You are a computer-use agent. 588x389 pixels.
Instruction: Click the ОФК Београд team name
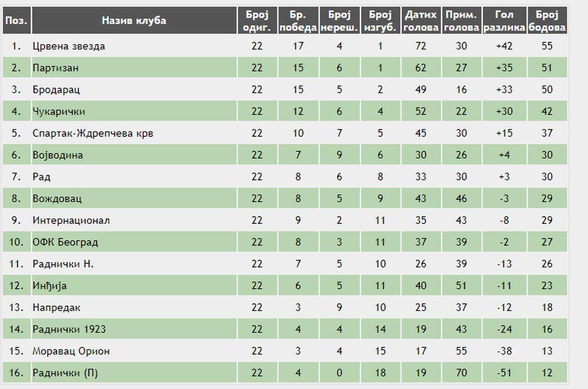tap(65, 242)
